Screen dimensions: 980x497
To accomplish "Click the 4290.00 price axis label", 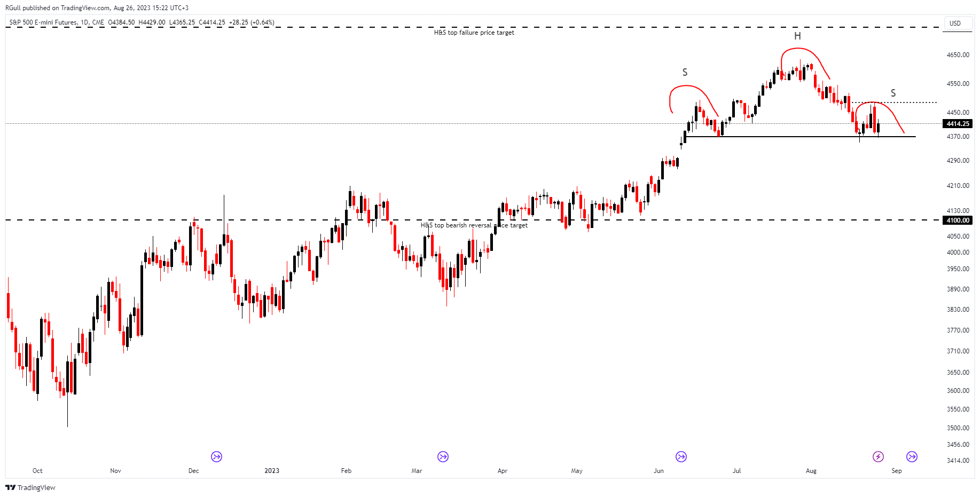I will [958, 161].
